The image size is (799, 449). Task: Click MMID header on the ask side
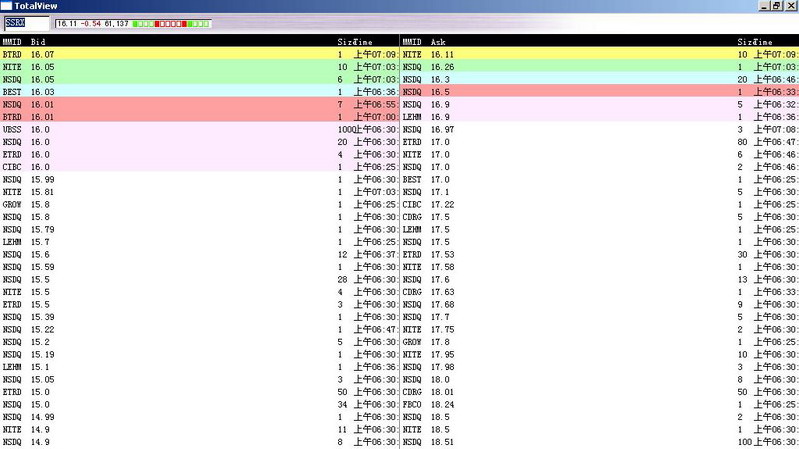[x=412, y=42]
